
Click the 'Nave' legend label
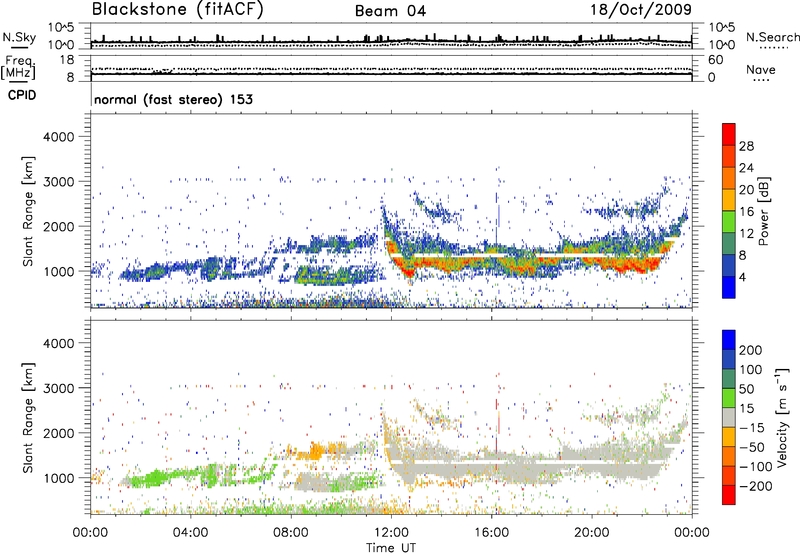coord(761,70)
